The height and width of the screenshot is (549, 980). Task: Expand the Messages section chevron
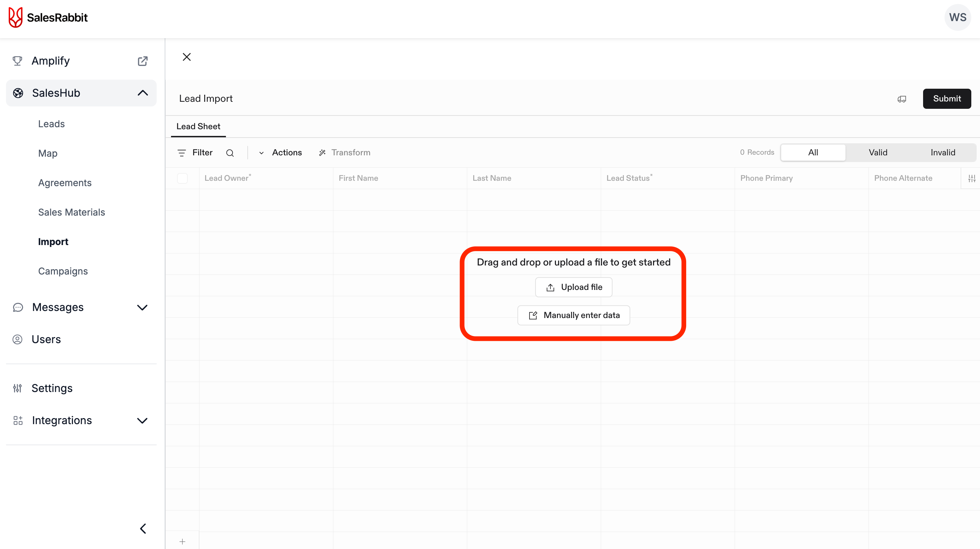click(142, 307)
